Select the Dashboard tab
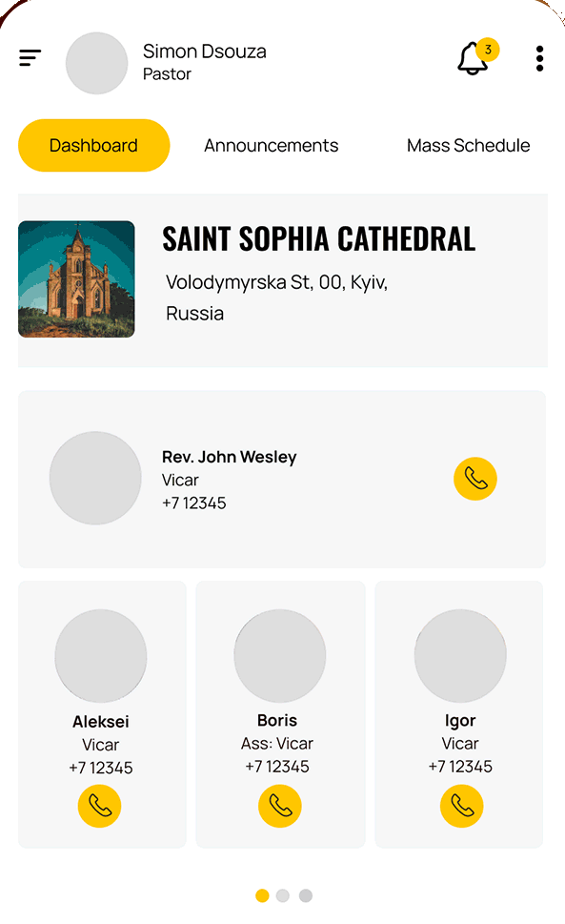Viewport: 565px width, 924px height. tap(94, 146)
